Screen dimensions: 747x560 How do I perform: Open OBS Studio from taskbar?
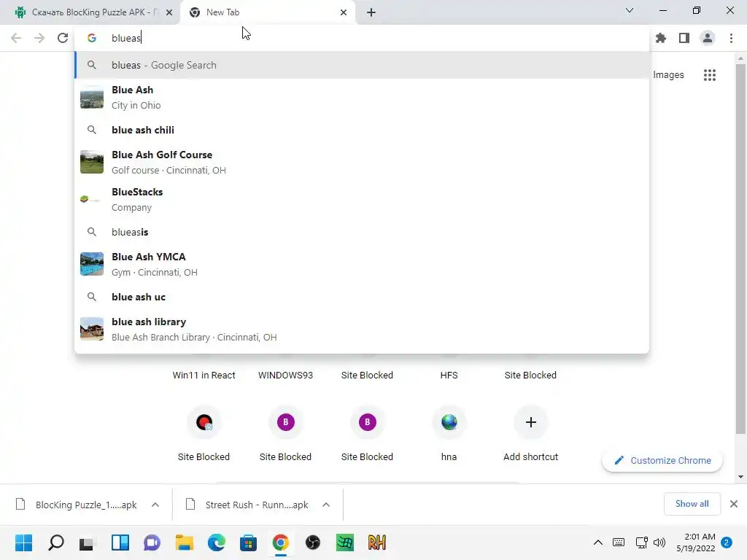point(312,542)
